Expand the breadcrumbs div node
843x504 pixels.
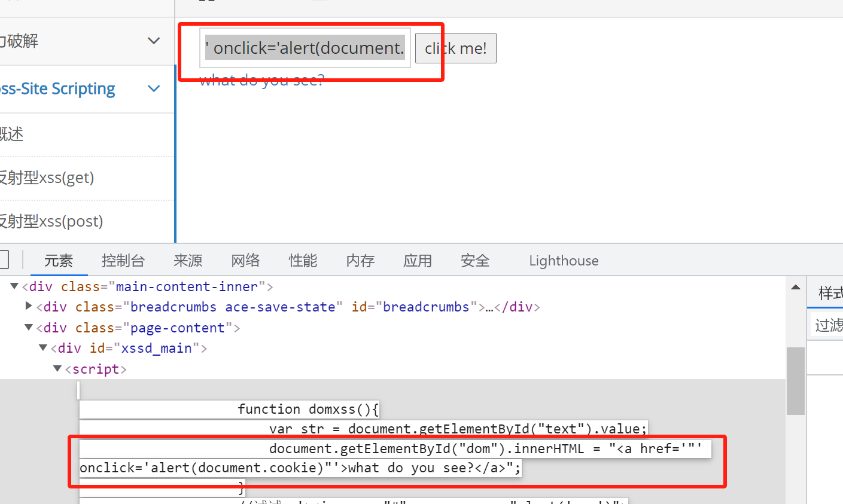coord(29,307)
